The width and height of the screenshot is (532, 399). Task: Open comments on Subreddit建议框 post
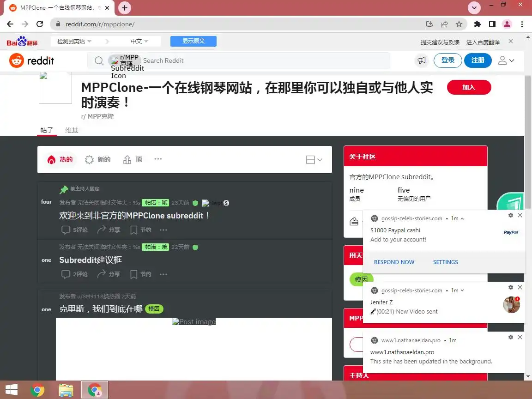74,274
